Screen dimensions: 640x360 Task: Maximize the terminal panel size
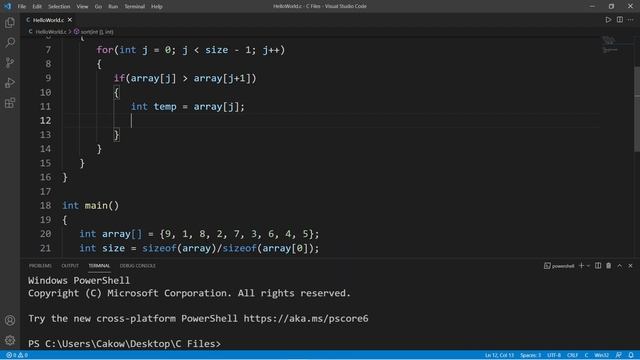coord(620,266)
